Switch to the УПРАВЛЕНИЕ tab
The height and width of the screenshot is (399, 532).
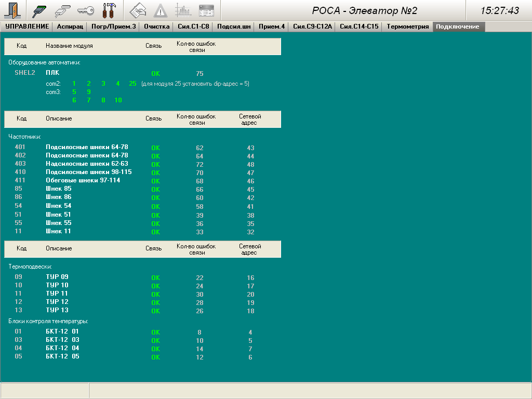tap(27, 26)
